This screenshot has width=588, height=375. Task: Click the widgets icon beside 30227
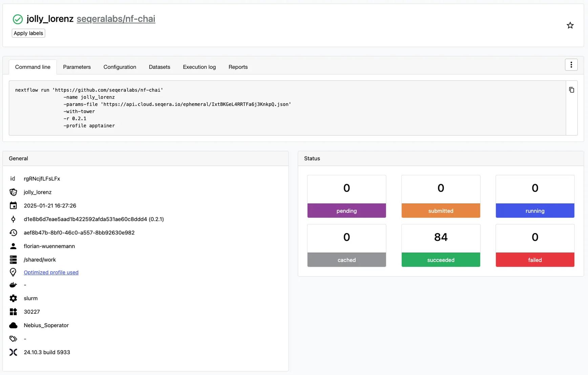(x=13, y=312)
